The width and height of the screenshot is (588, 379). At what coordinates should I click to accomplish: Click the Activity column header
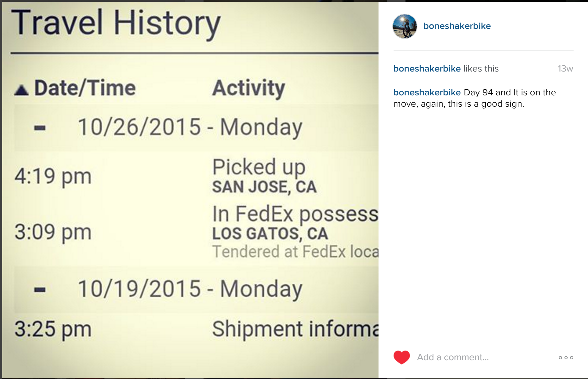pyautogui.click(x=248, y=88)
